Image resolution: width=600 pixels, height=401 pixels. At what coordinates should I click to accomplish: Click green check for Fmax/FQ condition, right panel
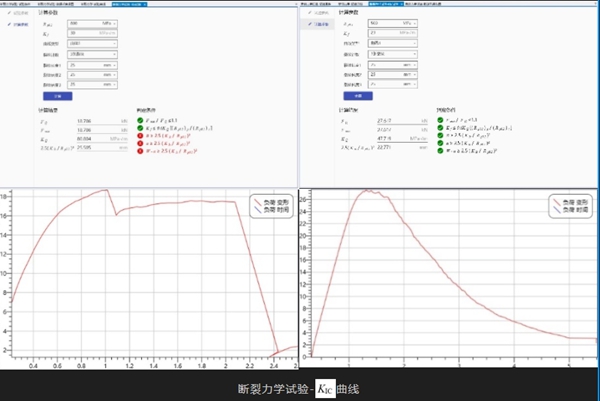(x=440, y=120)
